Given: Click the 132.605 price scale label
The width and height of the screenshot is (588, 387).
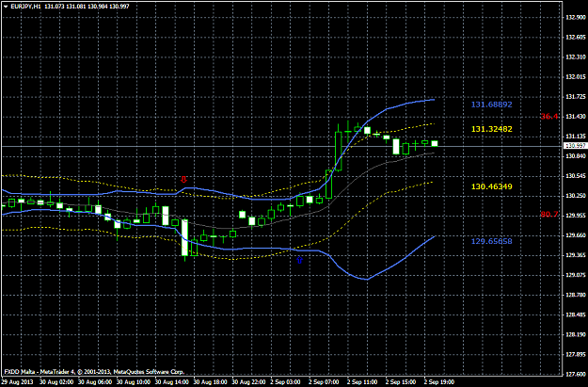Looking at the screenshot, I should [576, 37].
